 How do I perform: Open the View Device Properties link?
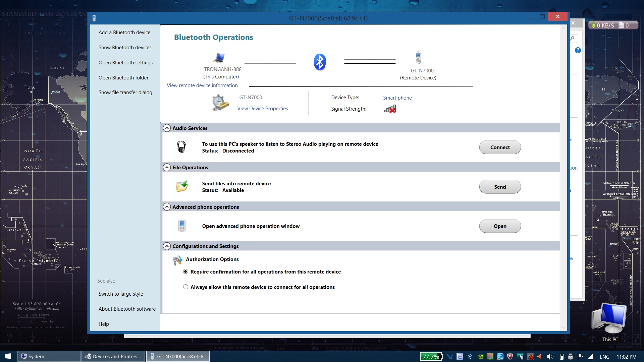pyautogui.click(x=263, y=108)
